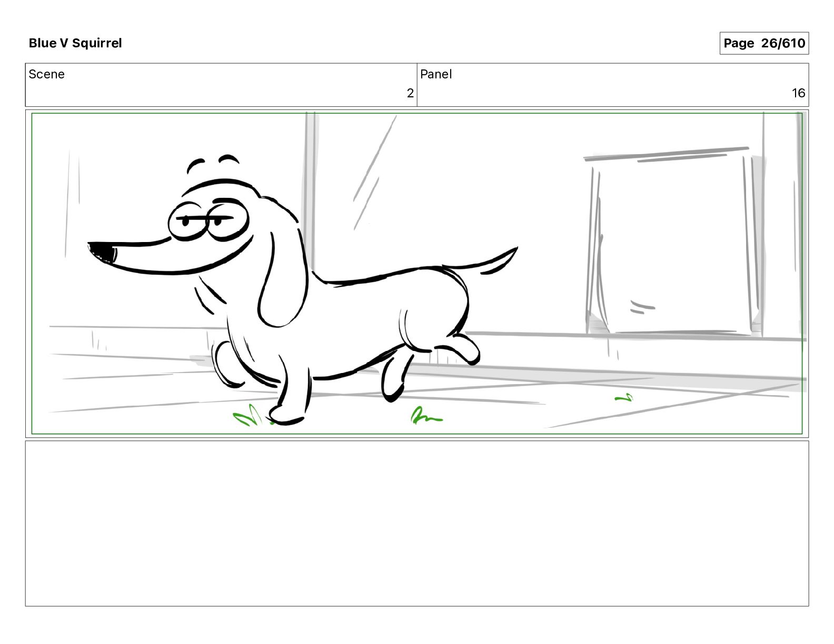This screenshot has width=834, height=644.
Task: Click the 'Panel' label
Action: point(436,74)
